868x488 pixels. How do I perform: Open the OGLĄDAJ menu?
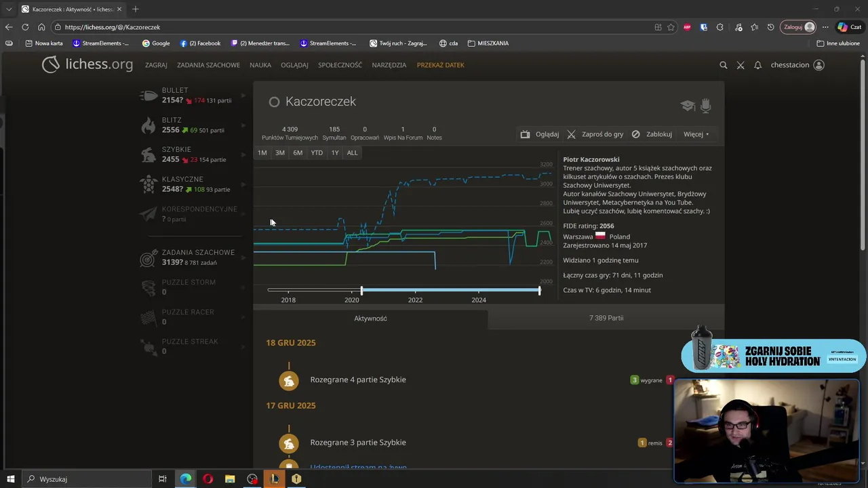pos(294,65)
